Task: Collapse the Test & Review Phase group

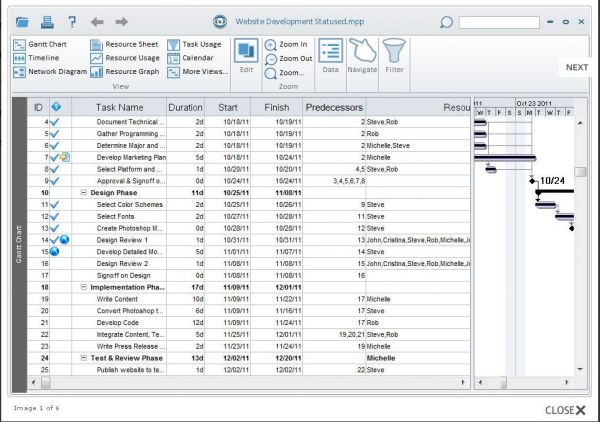Action: point(83,356)
